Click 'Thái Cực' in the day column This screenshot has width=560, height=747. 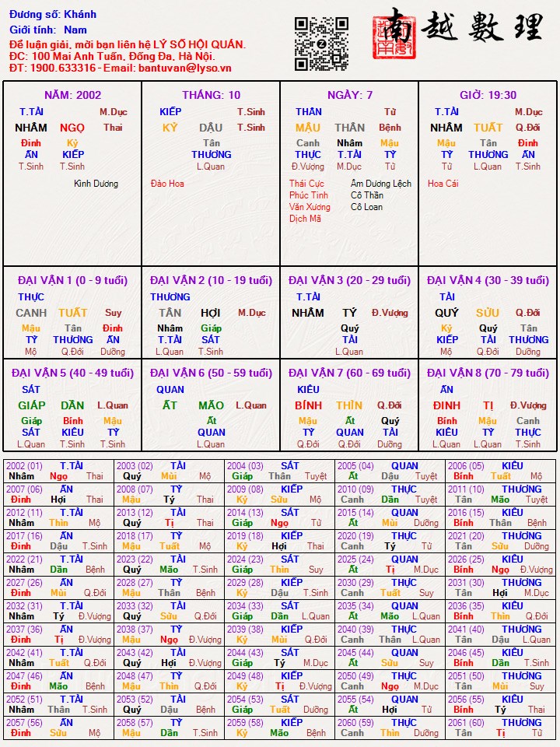tap(306, 184)
